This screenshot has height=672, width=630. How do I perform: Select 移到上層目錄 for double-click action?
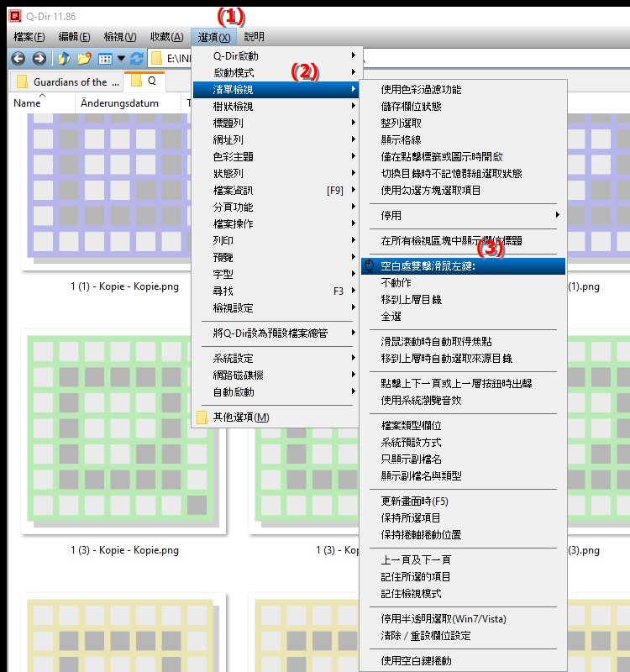tap(464, 300)
